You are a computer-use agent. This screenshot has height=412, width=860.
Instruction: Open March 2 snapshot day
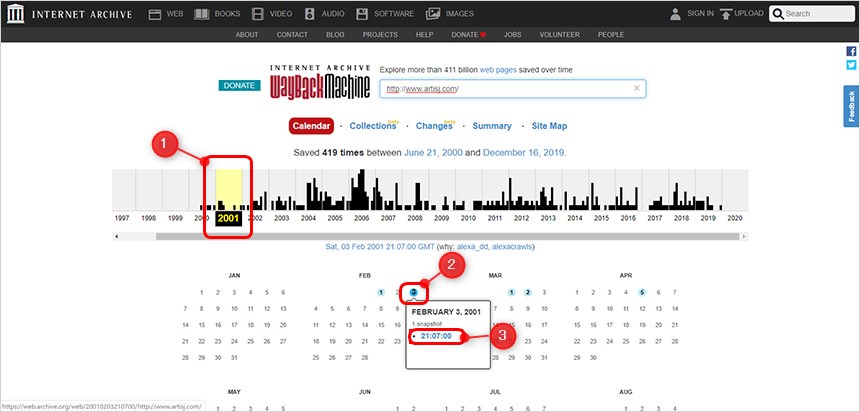pyautogui.click(x=528, y=292)
